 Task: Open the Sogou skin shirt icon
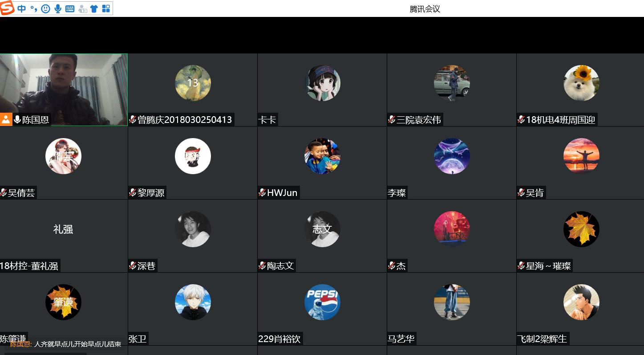point(94,8)
